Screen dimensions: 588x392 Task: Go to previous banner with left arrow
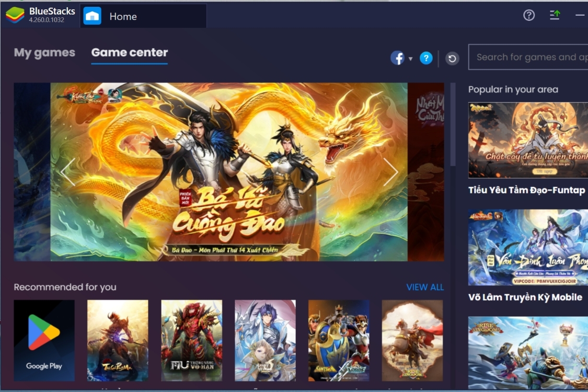click(68, 172)
